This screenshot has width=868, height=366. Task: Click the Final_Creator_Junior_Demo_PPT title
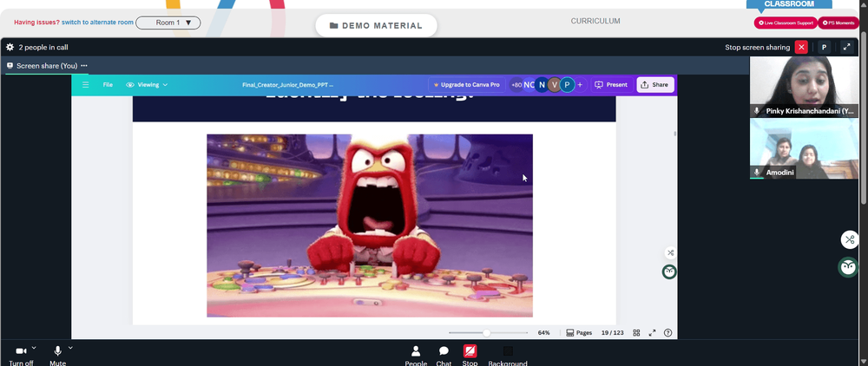tap(288, 85)
